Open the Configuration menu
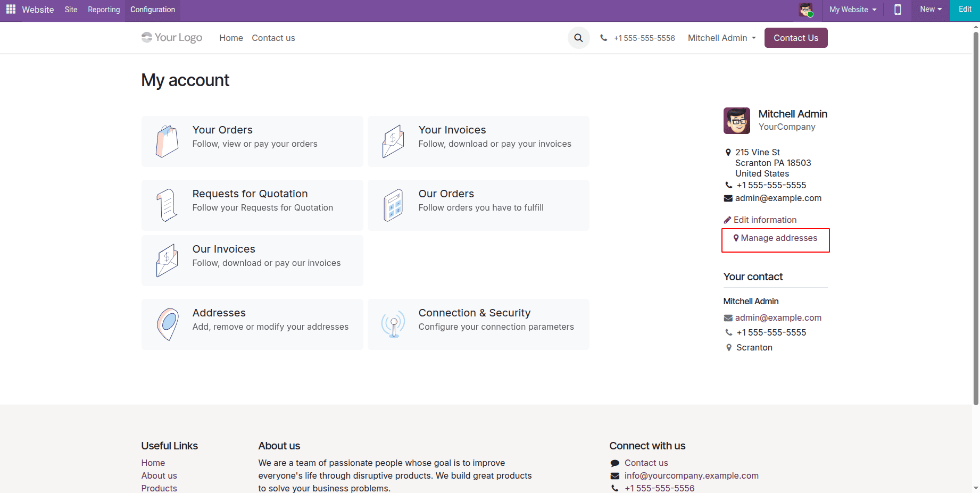The image size is (980, 493). coord(153,10)
